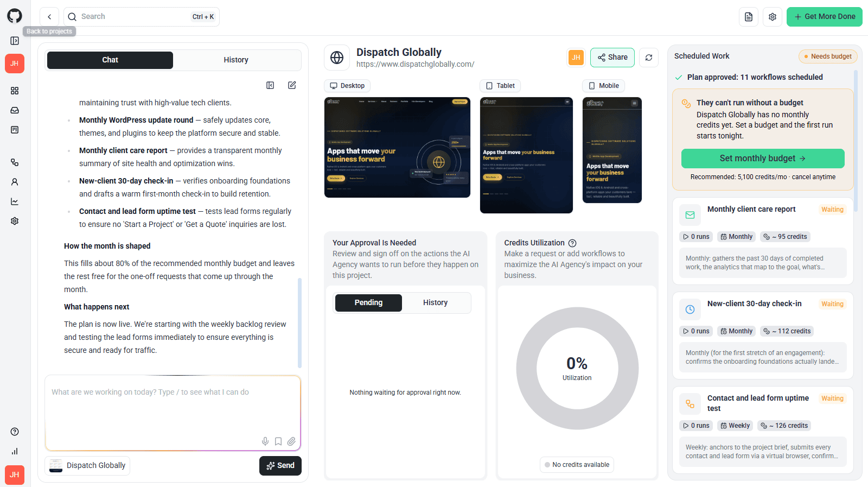Open the Tablet site preview thumbnail
The width and height of the screenshot is (868, 487).
click(526, 155)
